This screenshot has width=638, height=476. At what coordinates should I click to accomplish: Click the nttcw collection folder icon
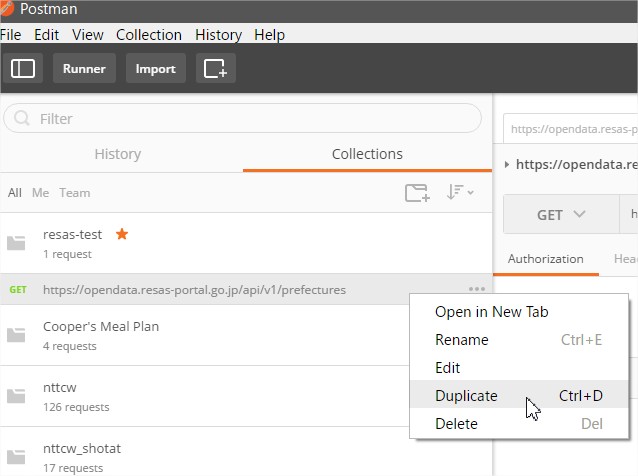coord(16,396)
